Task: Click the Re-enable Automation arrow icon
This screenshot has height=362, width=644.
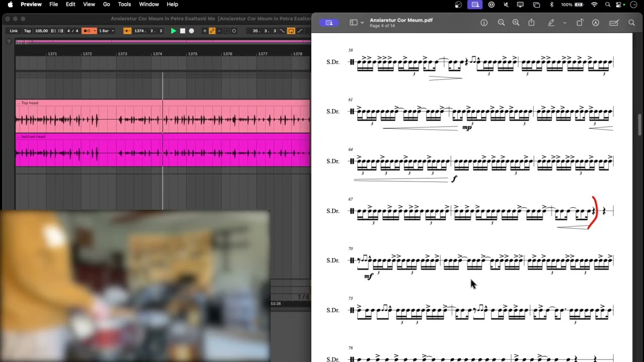Action: tap(219, 31)
